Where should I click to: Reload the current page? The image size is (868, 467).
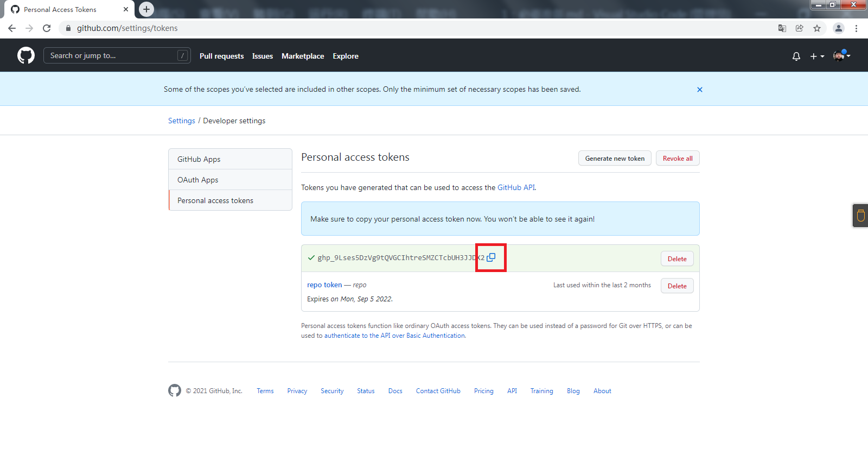[x=47, y=28]
